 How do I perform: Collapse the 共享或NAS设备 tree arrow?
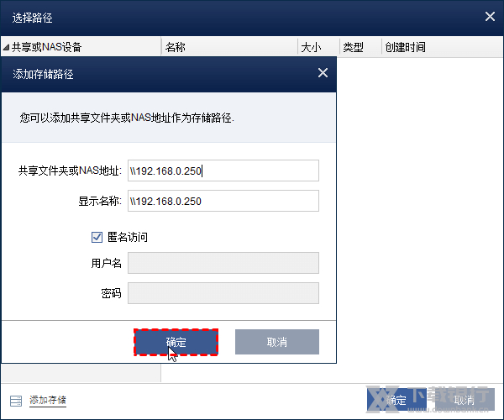pos(7,48)
